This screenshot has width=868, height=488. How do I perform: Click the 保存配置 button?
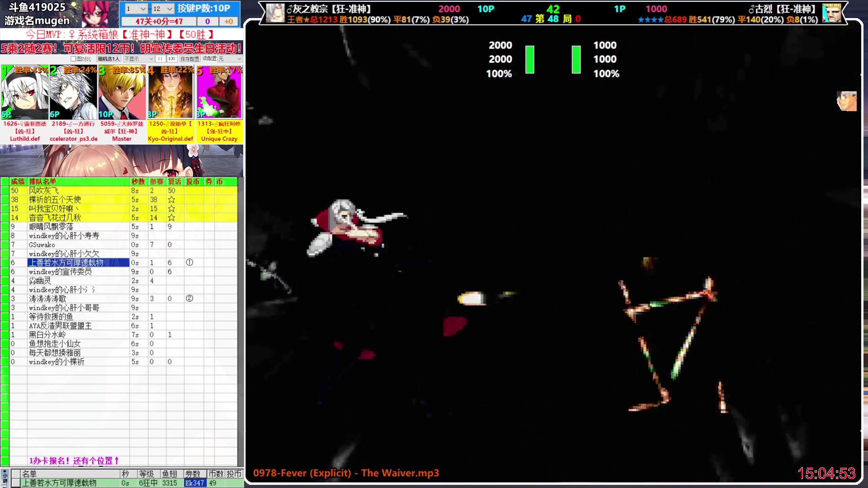tap(190, 59)
